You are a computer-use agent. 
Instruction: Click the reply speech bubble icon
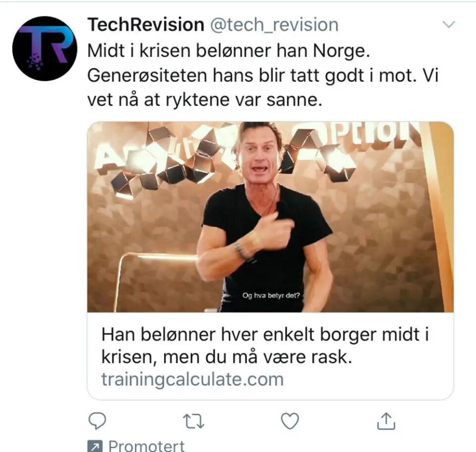pos(97,421)
